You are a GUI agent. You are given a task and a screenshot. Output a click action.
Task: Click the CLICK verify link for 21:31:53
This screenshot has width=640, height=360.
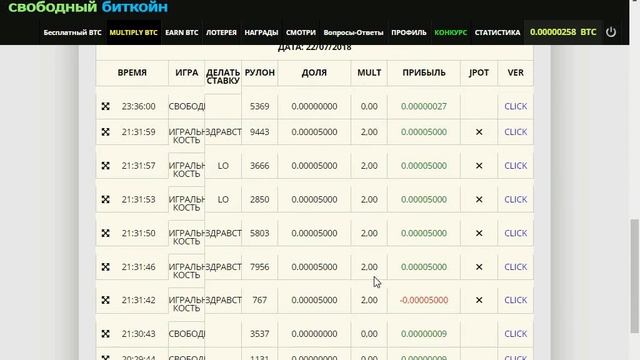[x=516, y=199]
